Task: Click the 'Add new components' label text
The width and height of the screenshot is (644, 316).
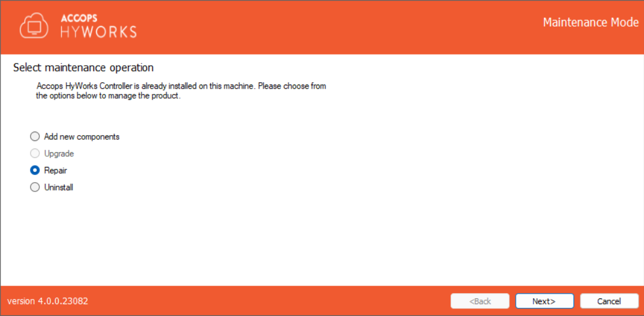Action: click(x=82, y=137)
